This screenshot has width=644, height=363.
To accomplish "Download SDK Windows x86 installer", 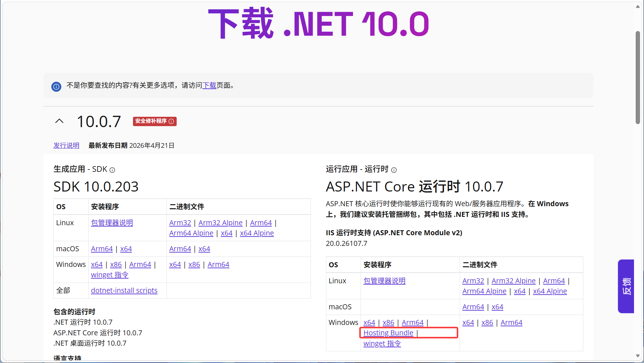I will point(116,264).
